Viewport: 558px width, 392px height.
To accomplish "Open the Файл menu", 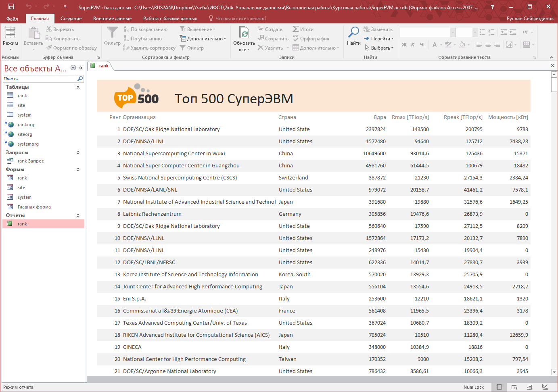I will click(x=12, y=19).
